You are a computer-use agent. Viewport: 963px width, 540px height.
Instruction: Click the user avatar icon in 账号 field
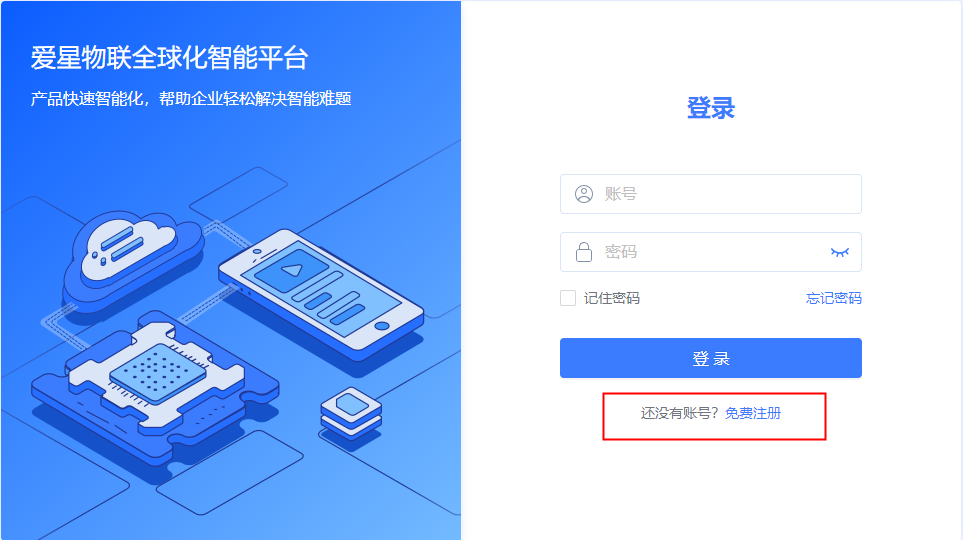(x=583, y=194)
